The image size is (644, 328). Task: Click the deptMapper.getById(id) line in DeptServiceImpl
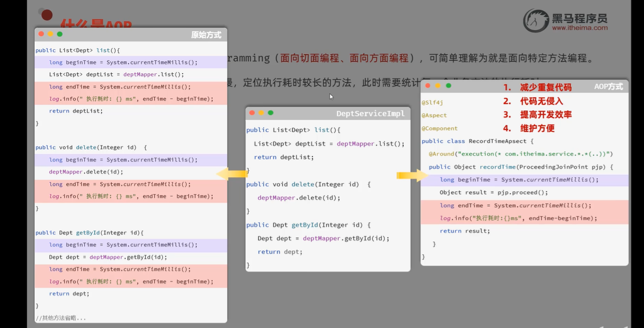click(323, 239)
